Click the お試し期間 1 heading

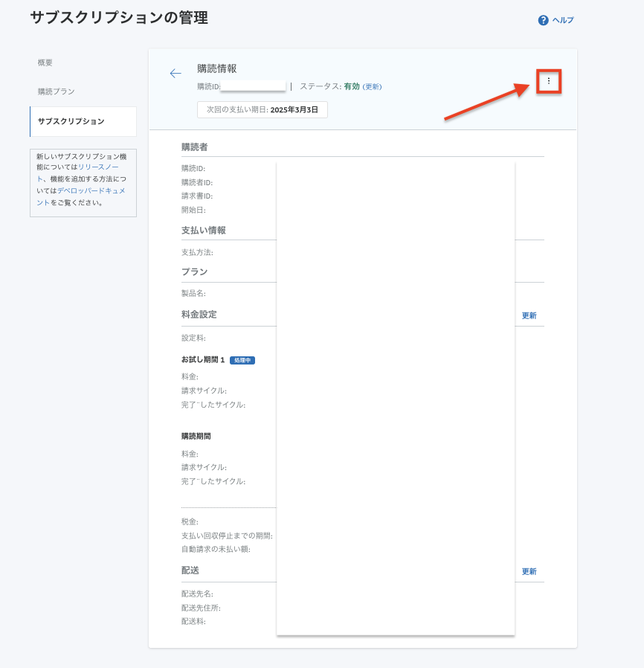point(203,360)
